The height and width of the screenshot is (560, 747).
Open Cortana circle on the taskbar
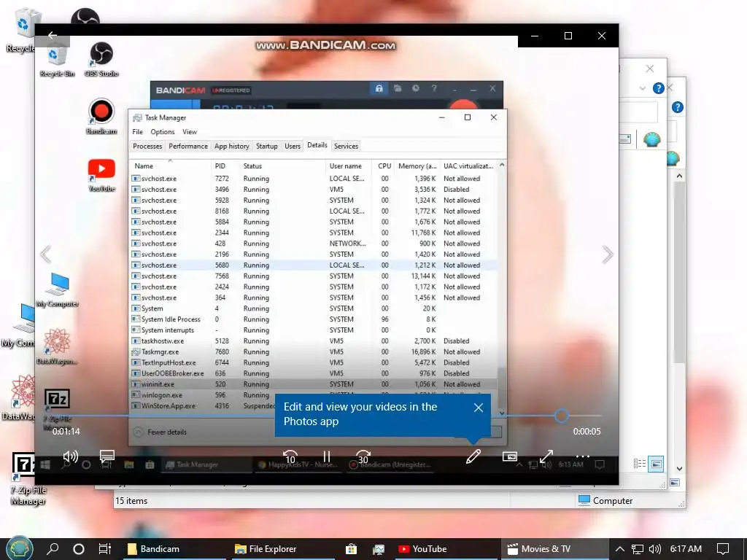click(79, 549)
